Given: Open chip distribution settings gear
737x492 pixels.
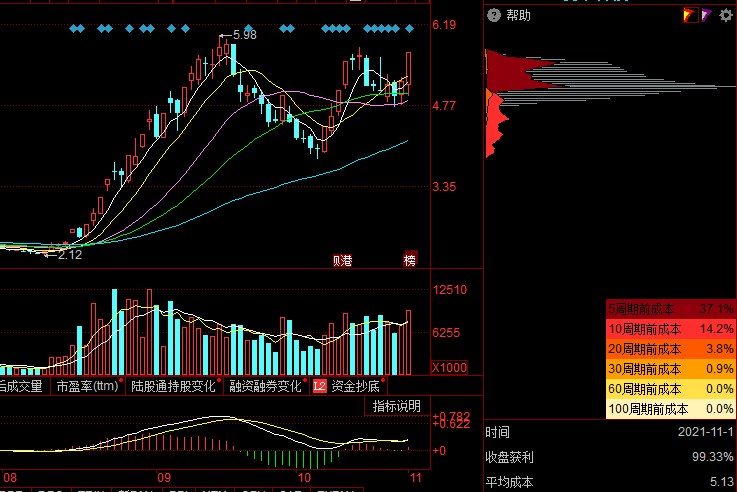Looking at the screenshot, I should click(x=725, y=15).
